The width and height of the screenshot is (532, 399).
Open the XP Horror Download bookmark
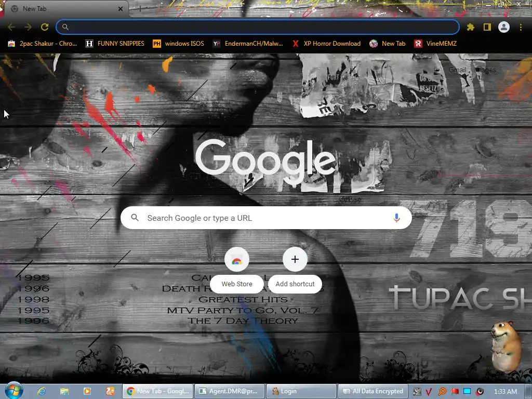point(326,44)
